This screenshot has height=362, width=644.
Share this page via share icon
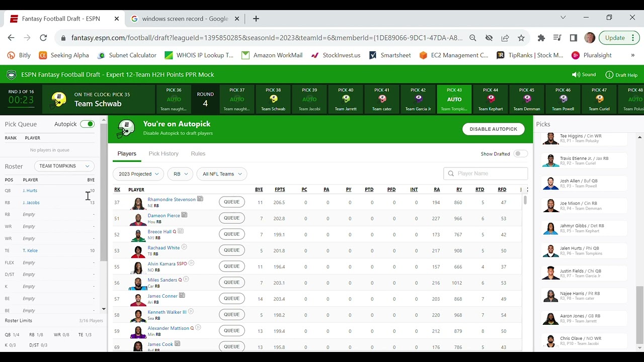(505, 38)
